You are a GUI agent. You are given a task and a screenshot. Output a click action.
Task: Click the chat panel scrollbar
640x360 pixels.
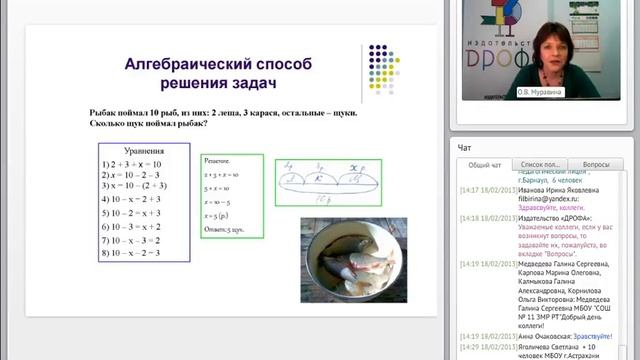click(622, 265)
